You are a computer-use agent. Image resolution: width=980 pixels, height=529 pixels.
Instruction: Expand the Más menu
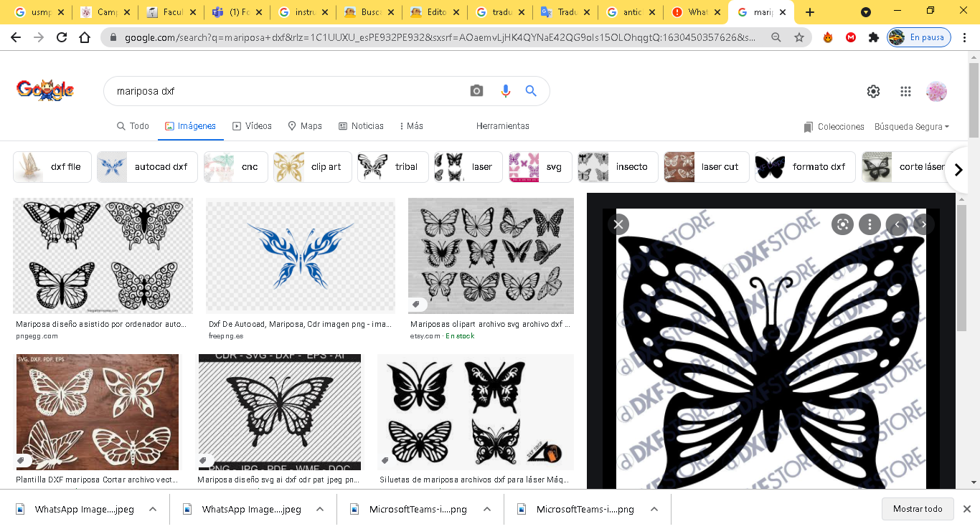coord(411,126)
